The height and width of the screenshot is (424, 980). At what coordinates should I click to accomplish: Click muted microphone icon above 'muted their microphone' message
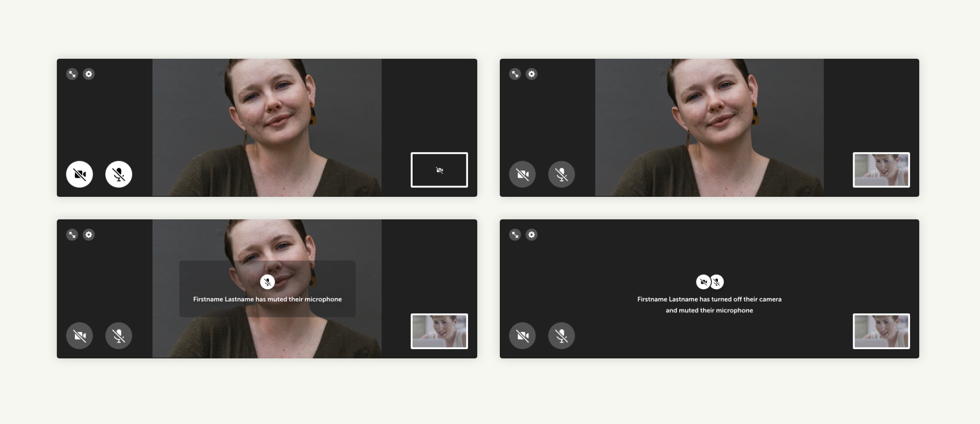pos(268,282)
